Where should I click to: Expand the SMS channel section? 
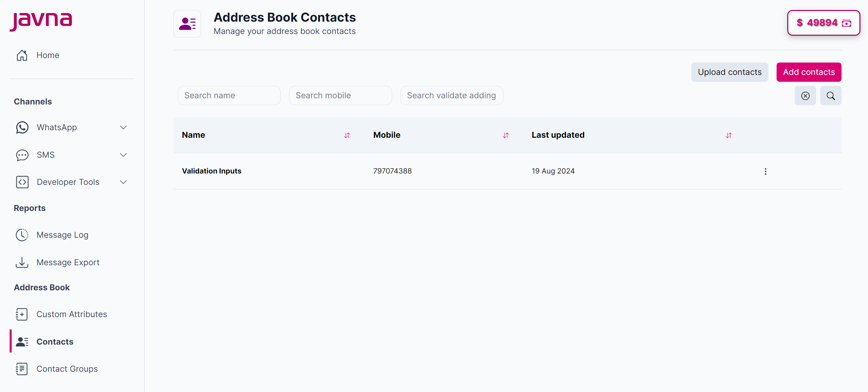pyautogui.click(x=123, y=155)
